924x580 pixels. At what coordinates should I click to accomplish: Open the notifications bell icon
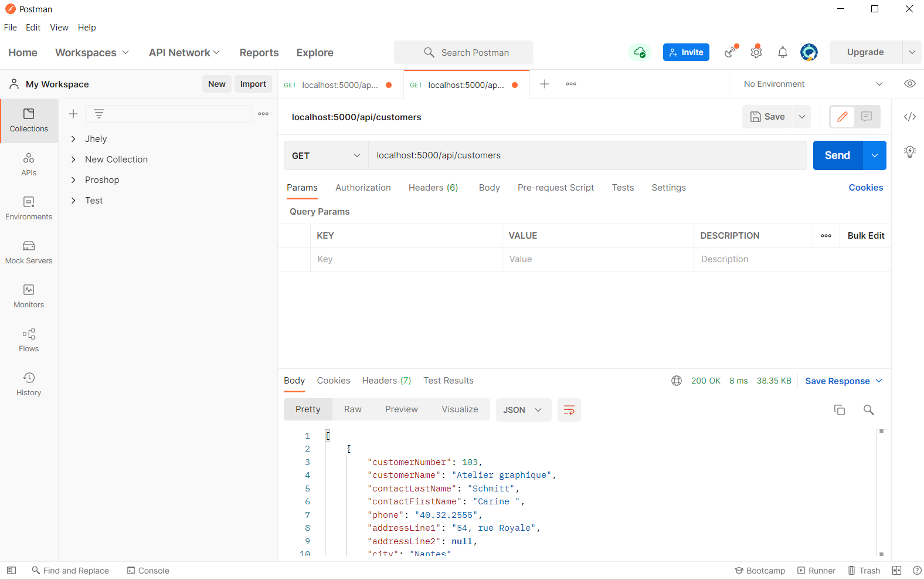(783, 52)
